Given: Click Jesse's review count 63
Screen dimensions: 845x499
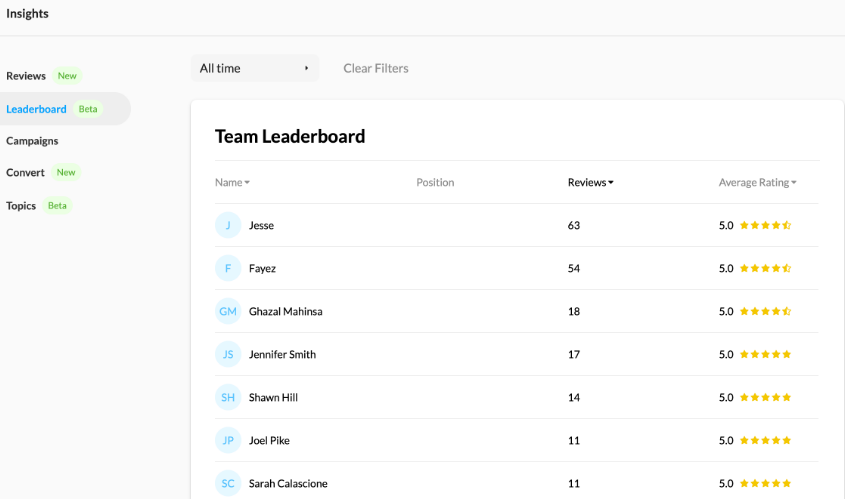Looking at the screenshot, I should (574, 225).
